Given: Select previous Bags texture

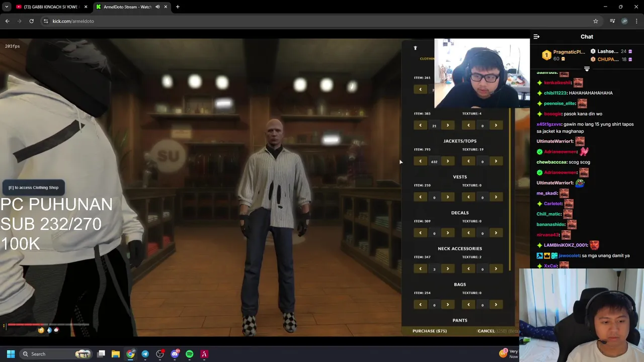Looking at the screenshot, I should point(469,304).
